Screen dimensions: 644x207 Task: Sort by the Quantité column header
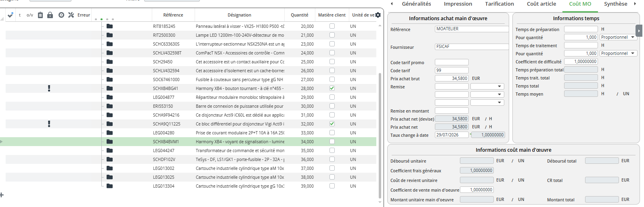pos(300,15)
